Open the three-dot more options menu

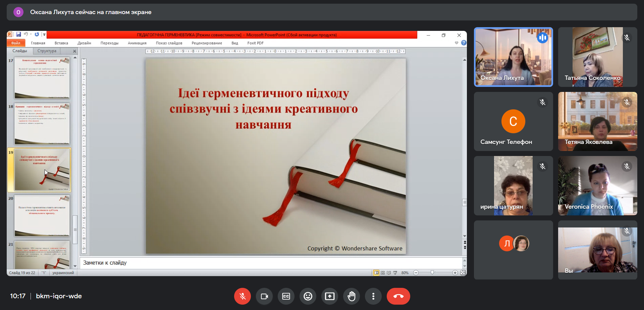tap(373, 296)
